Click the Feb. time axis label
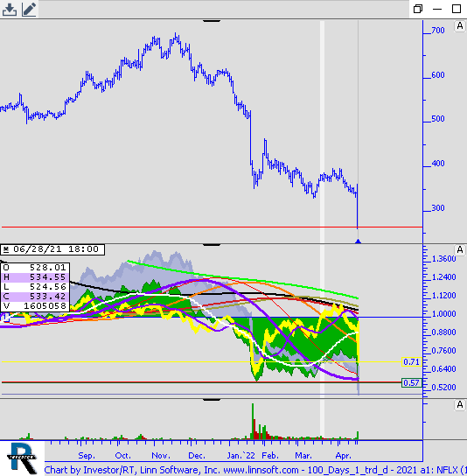This screenshot has width=467, height=476. tap(270, 456)
